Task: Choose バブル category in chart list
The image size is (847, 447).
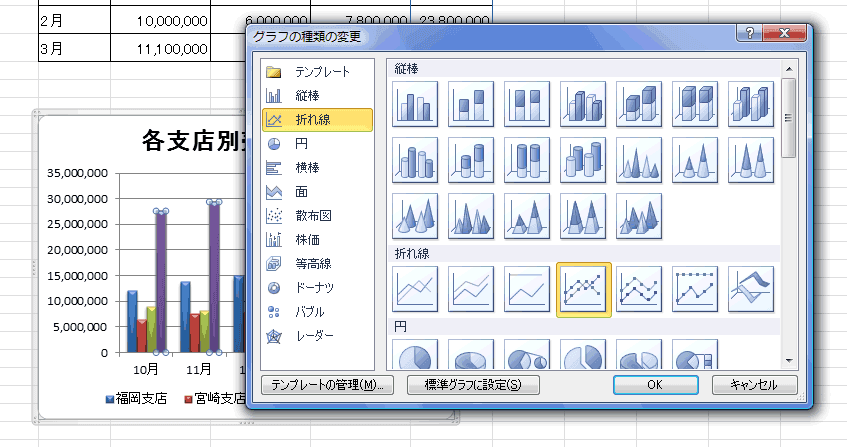Action: (318, 312)
